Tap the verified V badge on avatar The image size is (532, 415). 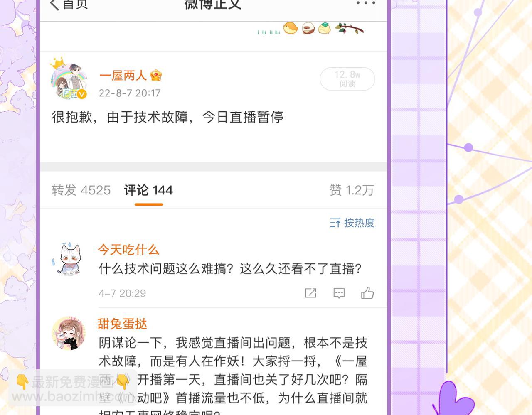[x=82, y=94]
